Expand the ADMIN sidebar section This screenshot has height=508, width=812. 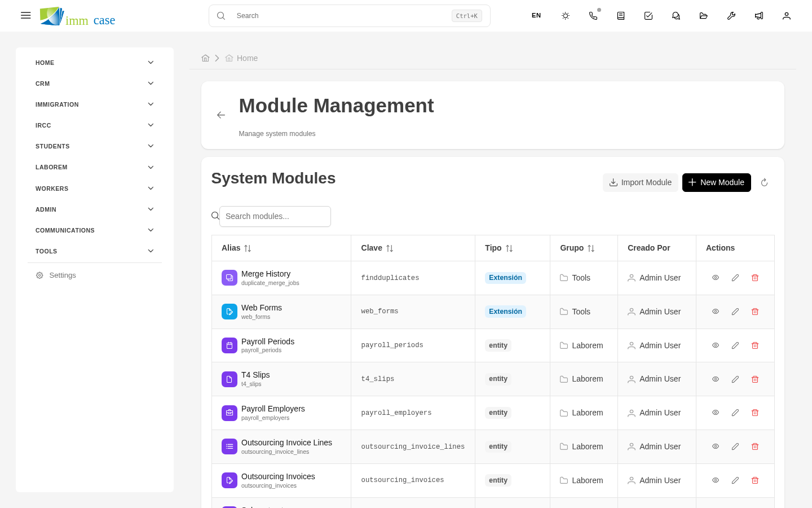point(95,209)
